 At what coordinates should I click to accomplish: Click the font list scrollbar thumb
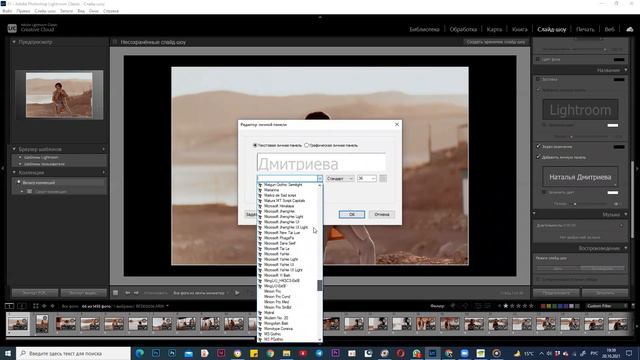pyautogui.click(x=320, y=285)
